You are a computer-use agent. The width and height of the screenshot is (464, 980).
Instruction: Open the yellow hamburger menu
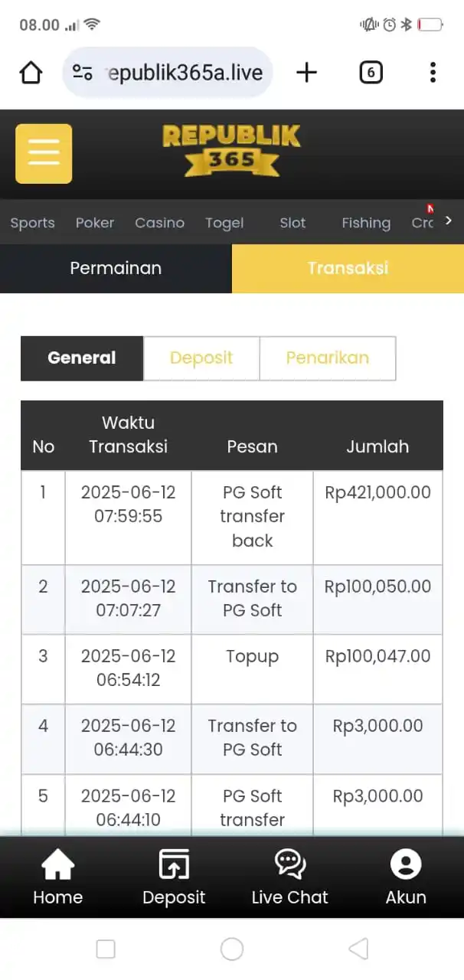click(x=44, y=154)
